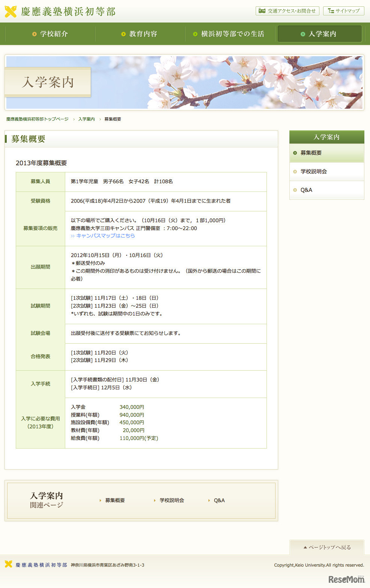Select 教育内容 in the navigation bar
The height and width of the screenshot is (588, 370).
[139, 34]
